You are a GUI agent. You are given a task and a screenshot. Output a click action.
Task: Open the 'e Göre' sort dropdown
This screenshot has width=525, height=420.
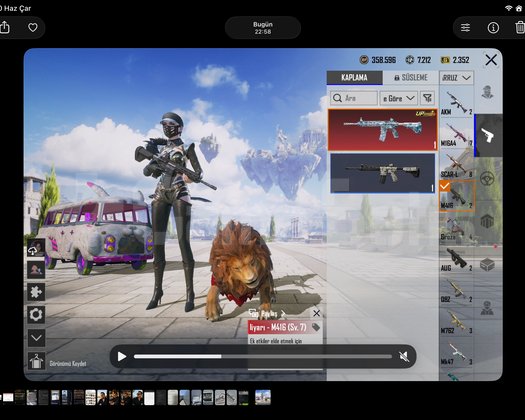click(398, 98)
